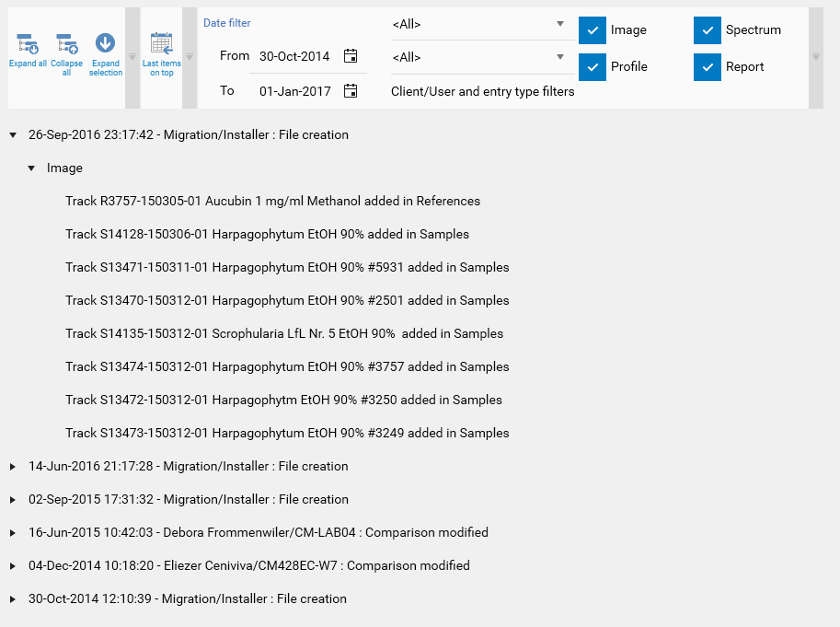Select the Aucubin 1 mg/ml Methanol track

pos(272,201)
